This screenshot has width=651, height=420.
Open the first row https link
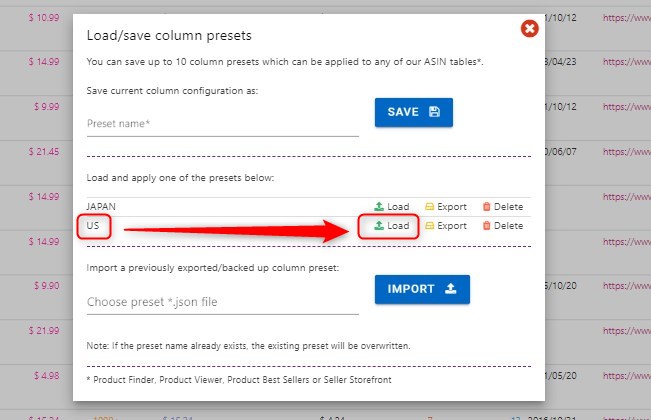click(627, 18)
